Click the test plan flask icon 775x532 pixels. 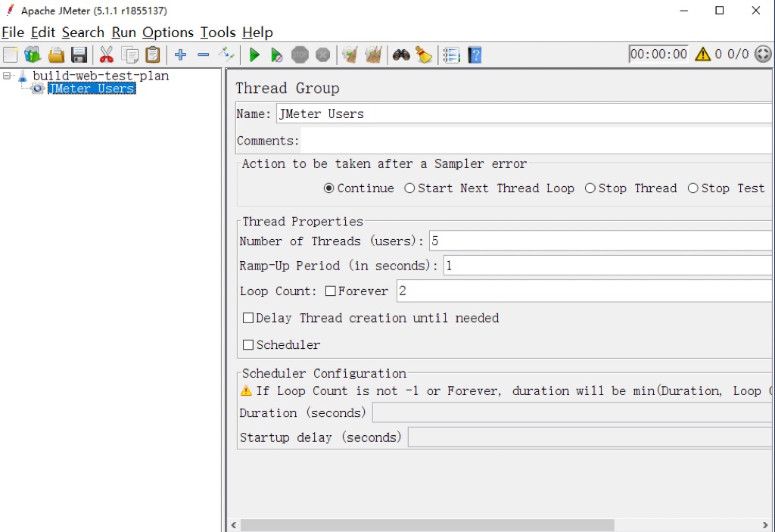click(23, 76)
